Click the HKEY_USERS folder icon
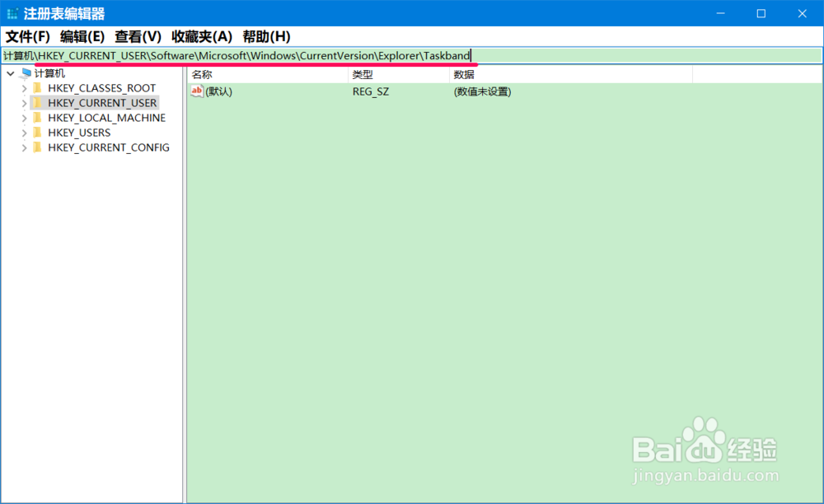Screen dimensions: 824x504 [x=36, y=132]
